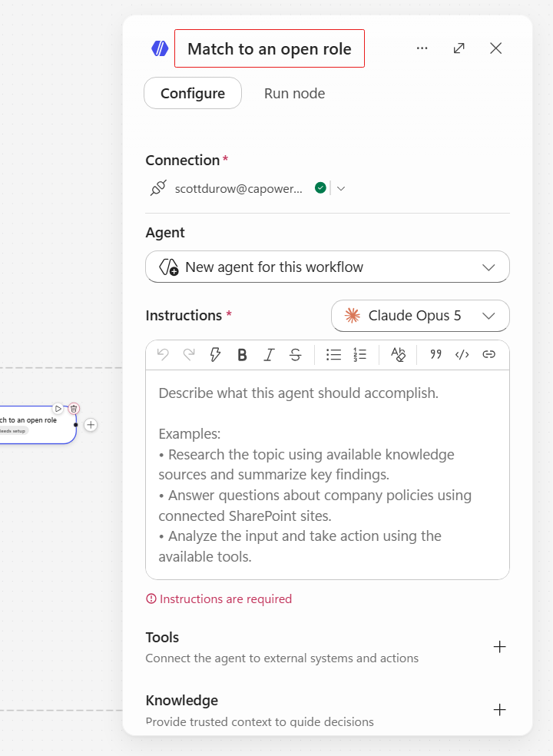Screen dimensions: 553x756
Task: Click the Agent field label
Action: (165, 233)
